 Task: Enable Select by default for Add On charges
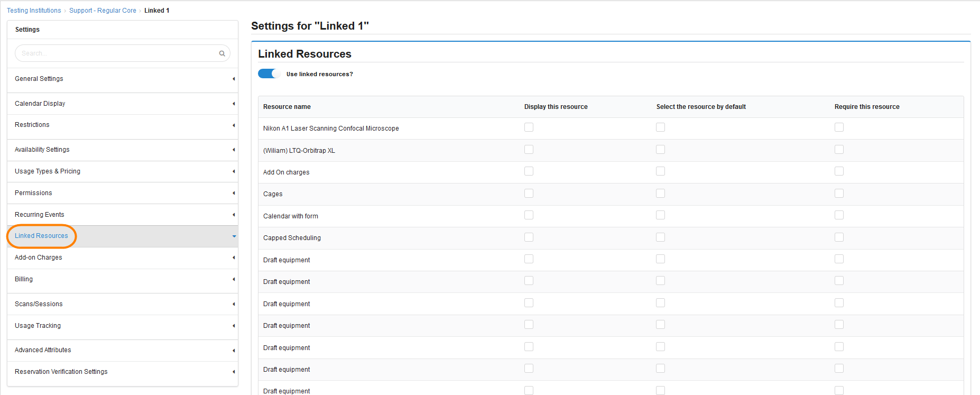(x=660, y=171)
